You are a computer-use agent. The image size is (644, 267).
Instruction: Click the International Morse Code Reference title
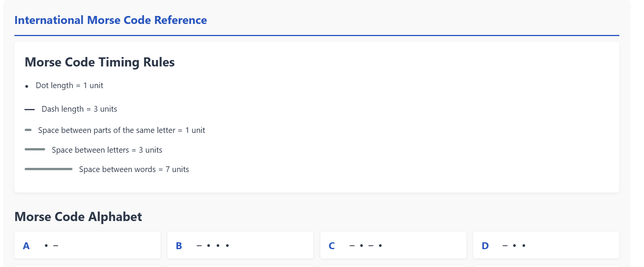(x=110, y=20)
